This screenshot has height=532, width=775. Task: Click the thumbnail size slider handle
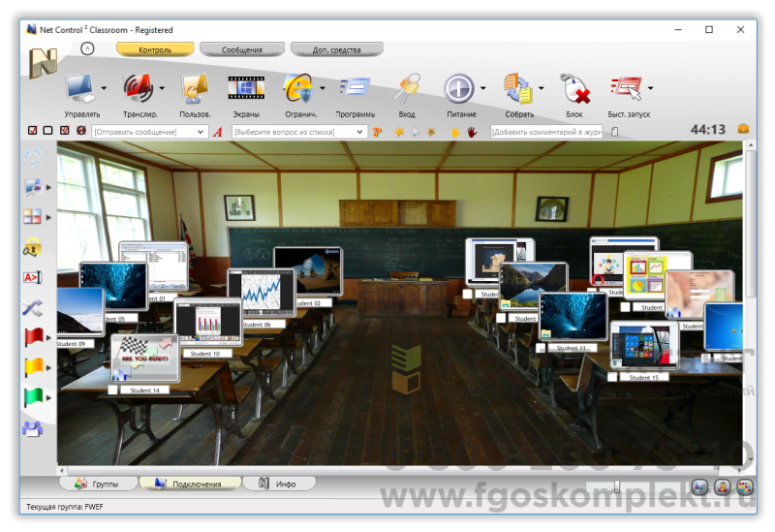(617, 485)
